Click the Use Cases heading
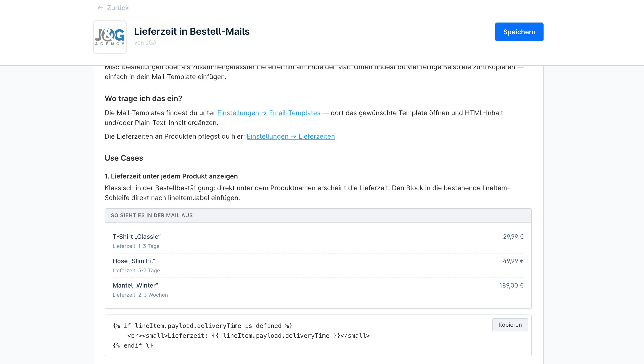This screenshot has width=644, height=364. pyautogui.click(x=124, y=158)
